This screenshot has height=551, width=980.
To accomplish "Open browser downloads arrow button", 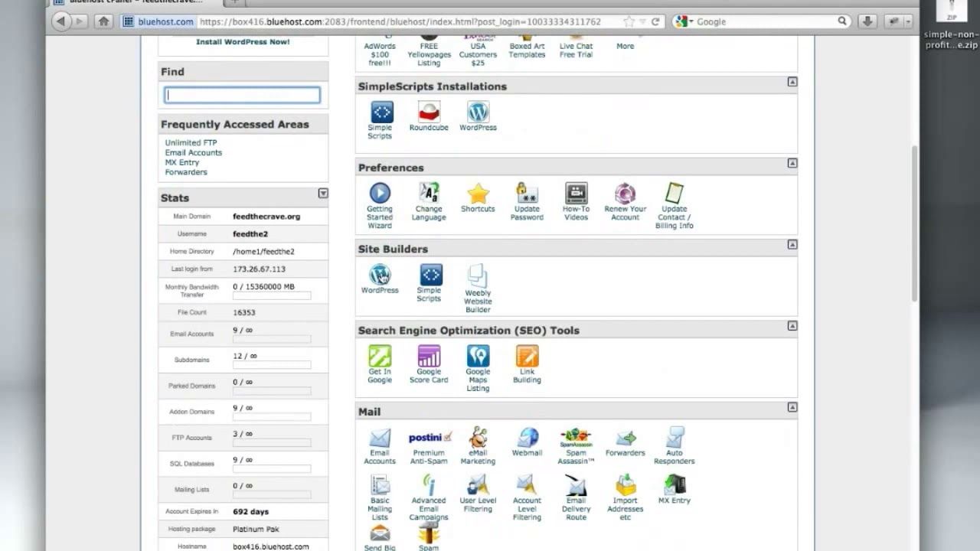I will tap(867, 21).
